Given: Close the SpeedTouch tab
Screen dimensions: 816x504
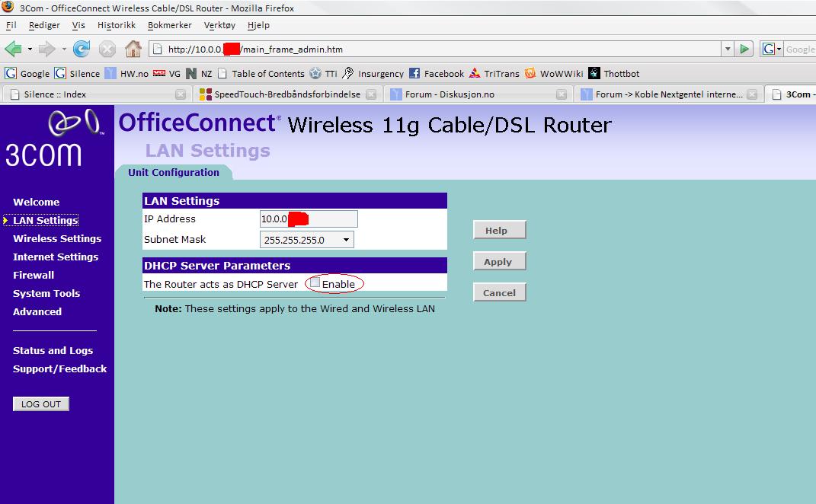Looking at the screenshot, I should [370, 94].
